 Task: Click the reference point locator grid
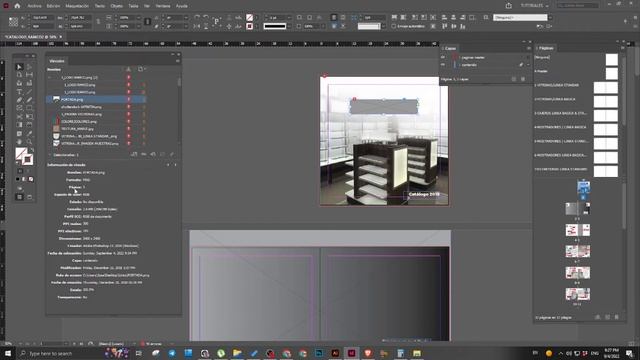click(x=13, y=22)
